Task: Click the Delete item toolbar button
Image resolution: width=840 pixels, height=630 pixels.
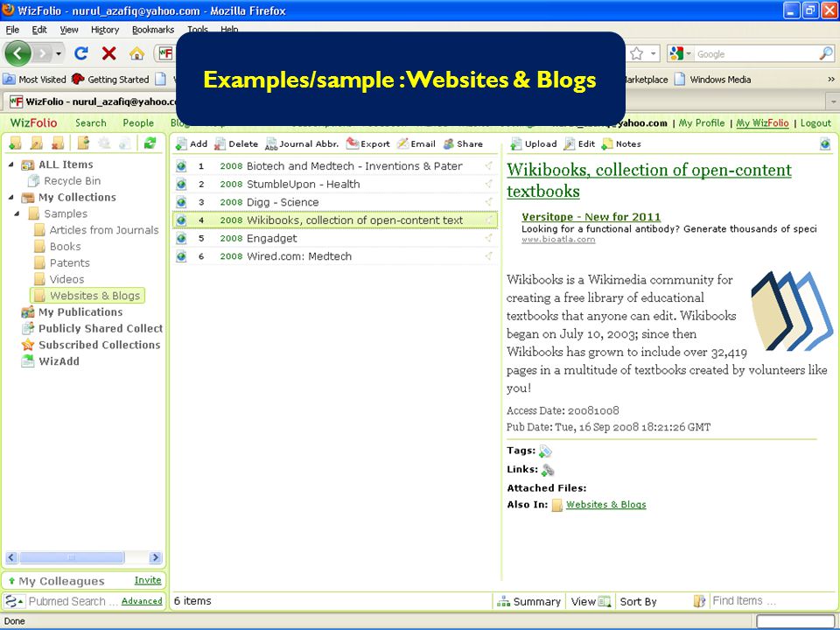Action: [236, 143]
